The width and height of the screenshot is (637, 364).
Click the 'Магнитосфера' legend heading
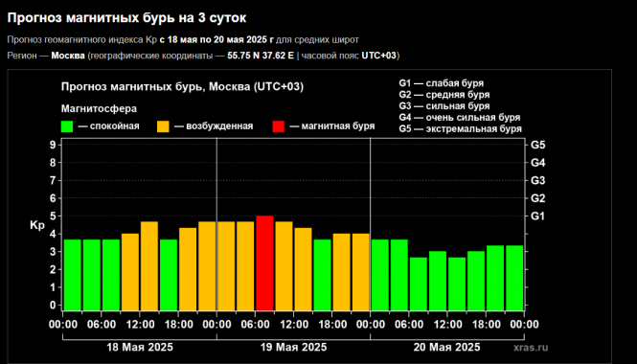(x=99, y=109)
